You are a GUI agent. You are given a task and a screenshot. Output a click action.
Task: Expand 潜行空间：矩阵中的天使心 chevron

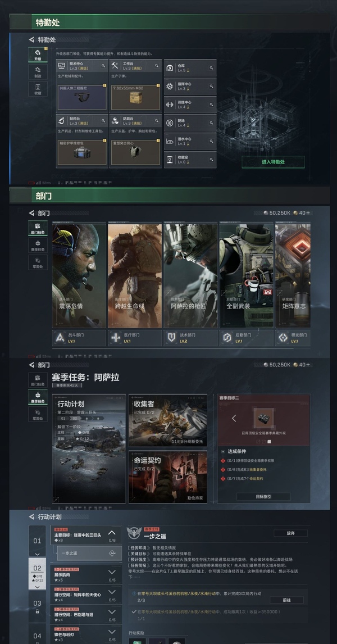click(x=112, y=592)
